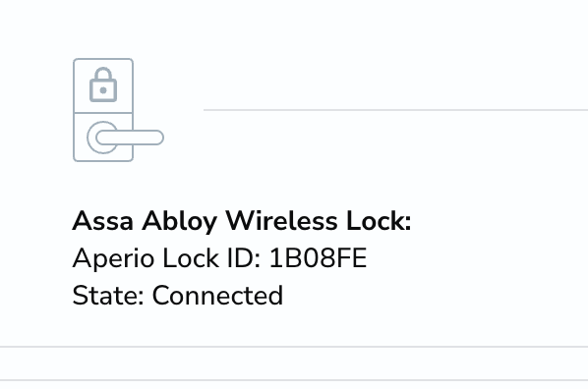Click the "State:" label text
This screenshot has height=389, width=588.
pos(108,296)
